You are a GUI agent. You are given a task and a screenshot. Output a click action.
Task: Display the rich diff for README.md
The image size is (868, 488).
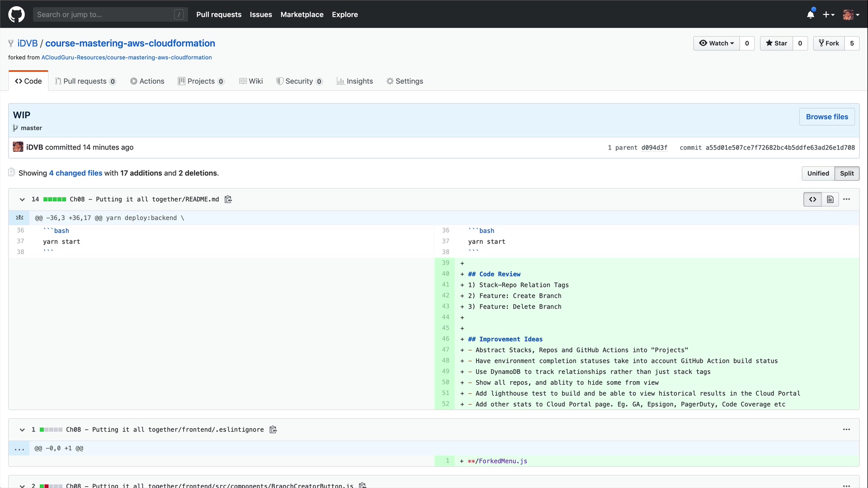(830, 199)
